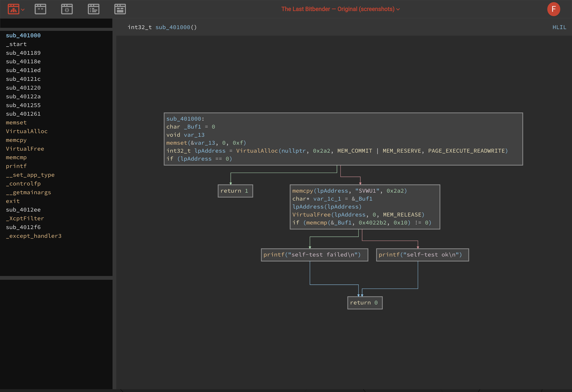The height and width of the screenshot is (392, 572).
Task: Select sub_401255 in function list
Action: coord(23,105)
